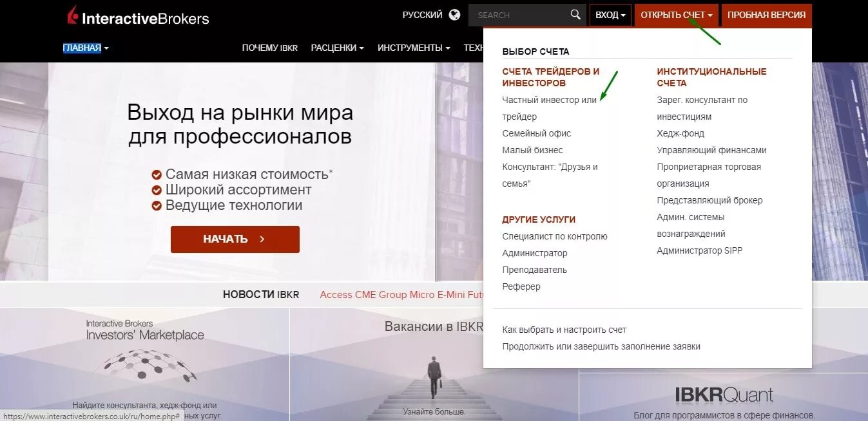Select Админ. системы вознаграждений

[691, 225]
